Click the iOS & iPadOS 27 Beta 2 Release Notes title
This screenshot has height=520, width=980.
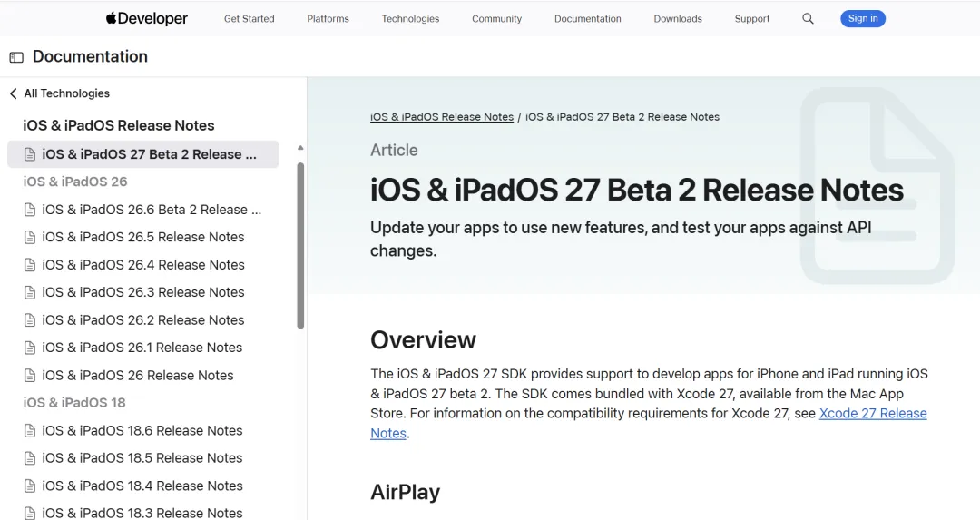click(x=636, y=190)
